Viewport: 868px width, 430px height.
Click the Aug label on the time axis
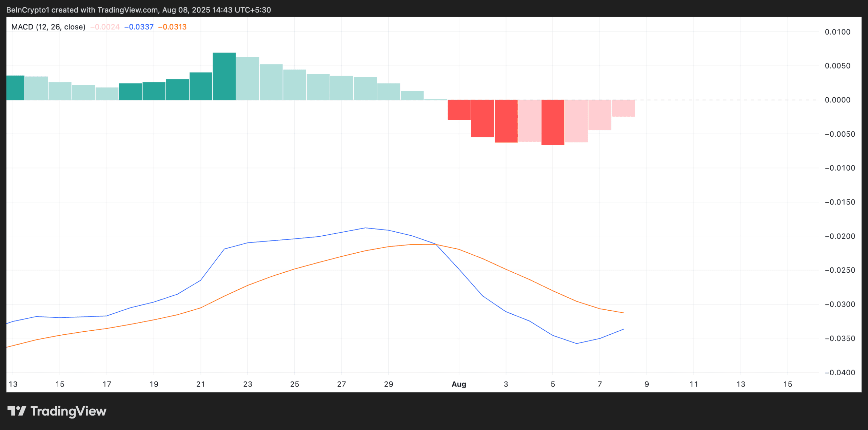(459, 384)
